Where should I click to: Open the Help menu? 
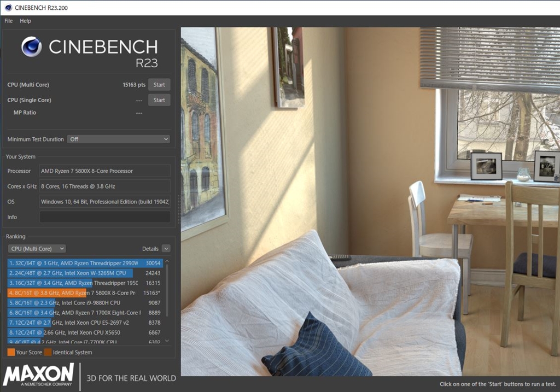coord(25,21)
